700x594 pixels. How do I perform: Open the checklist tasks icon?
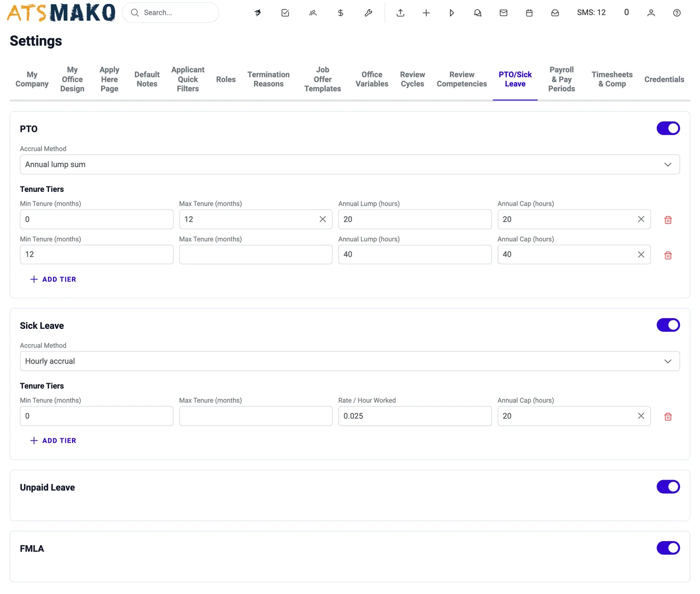click(x=285, y=13)
